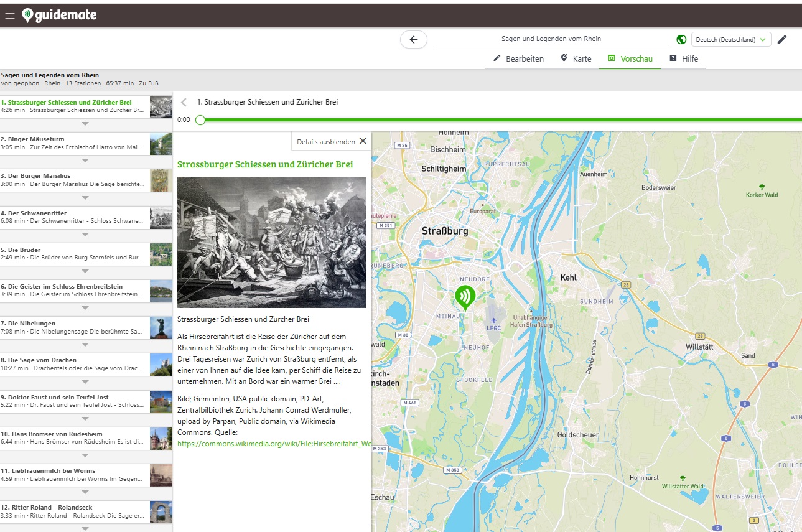Close details with the X icon
The width and height of the screenshot is (802, 532).
[x=363, y=141]
